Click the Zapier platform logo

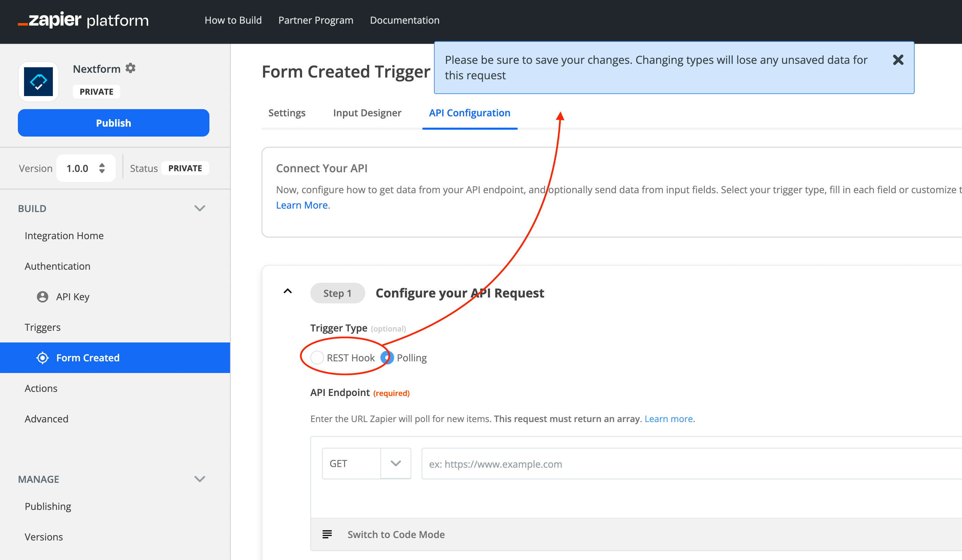83,20
